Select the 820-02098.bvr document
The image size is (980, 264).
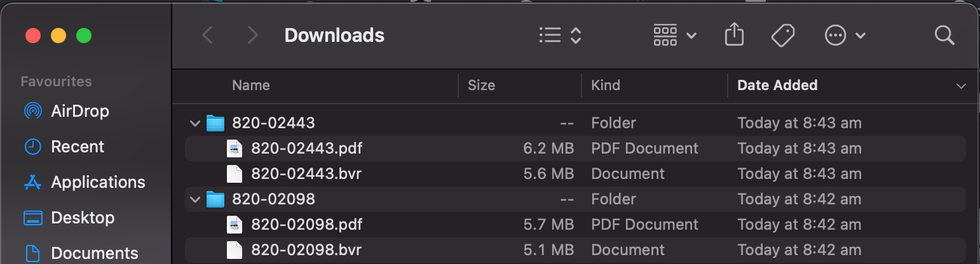click(x=306, y=250)
